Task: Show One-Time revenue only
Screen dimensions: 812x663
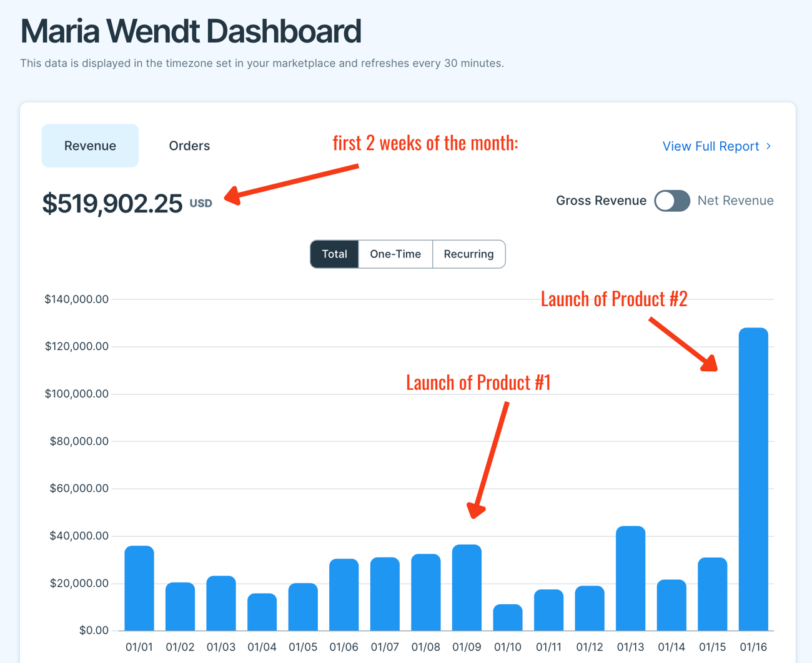Action: pyautogui.click(x=395, y=254)
